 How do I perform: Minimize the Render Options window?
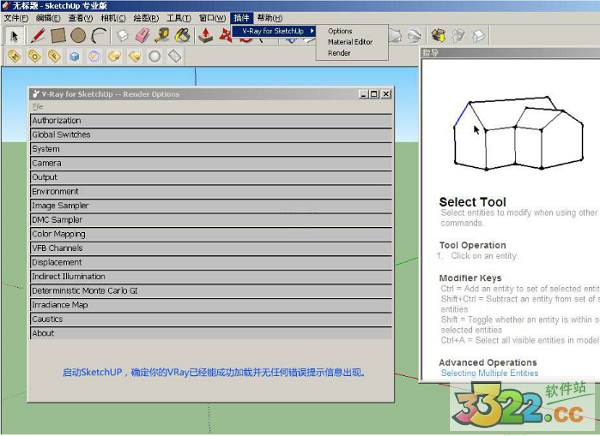[x=364, y=94]
